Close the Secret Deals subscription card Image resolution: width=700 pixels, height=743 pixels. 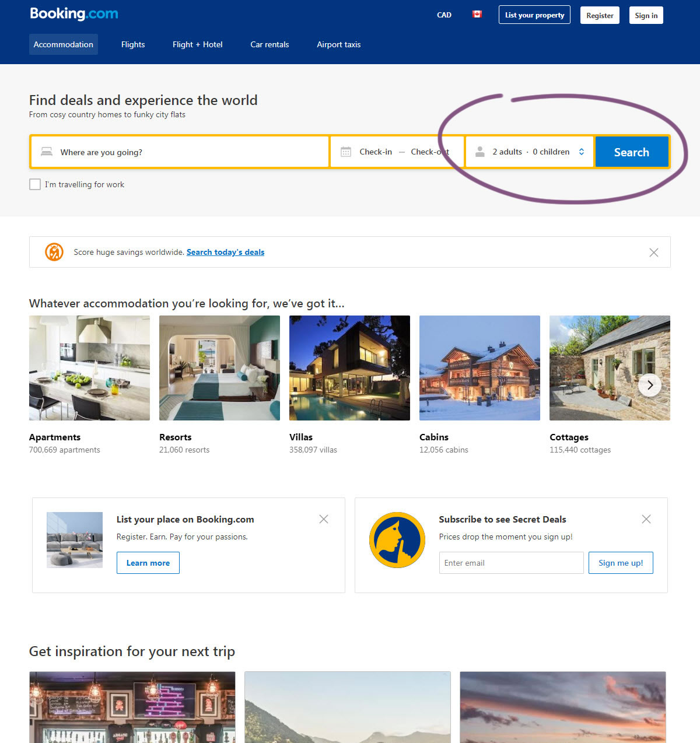646,519
